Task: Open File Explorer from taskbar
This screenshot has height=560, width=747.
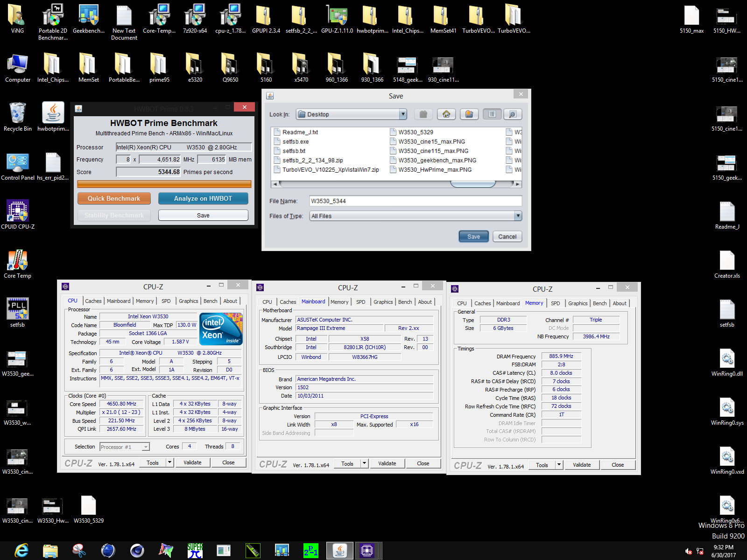Action: [50, 551]
